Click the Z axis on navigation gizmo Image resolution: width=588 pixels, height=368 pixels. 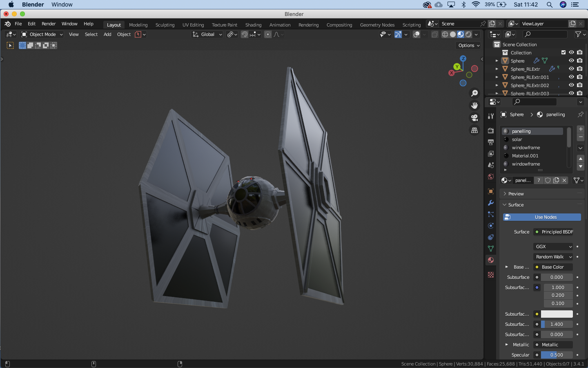(x=463, y=58)
